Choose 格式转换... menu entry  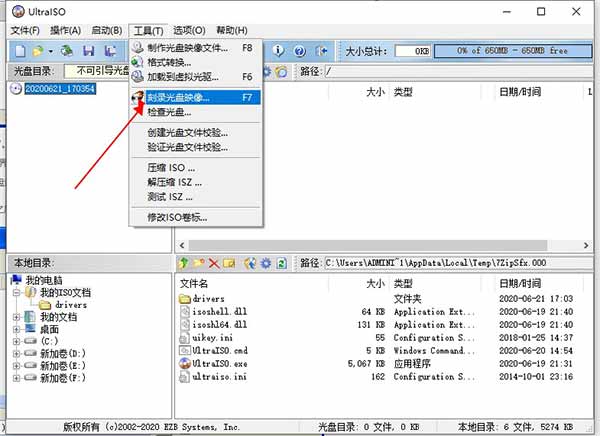pos(196,62)
